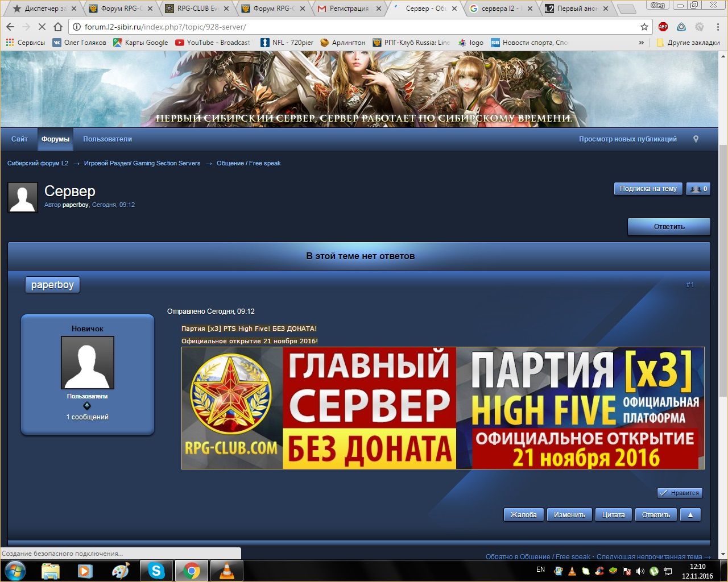
Task: Go to Общение / Free speak breadcrumb
Action: click(249, 163)
